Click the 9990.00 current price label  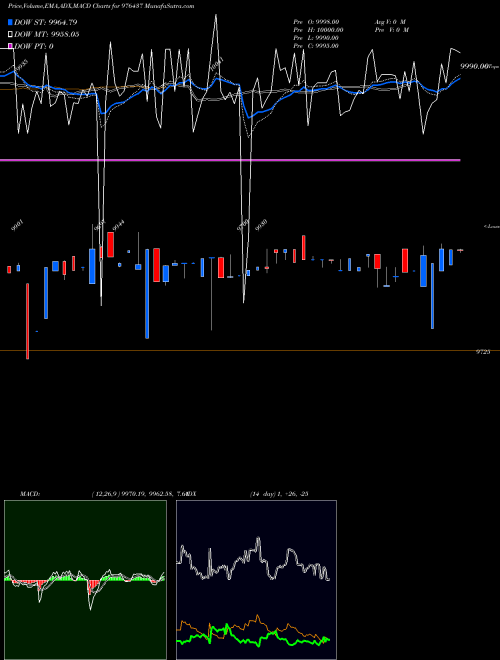(476, 66)
